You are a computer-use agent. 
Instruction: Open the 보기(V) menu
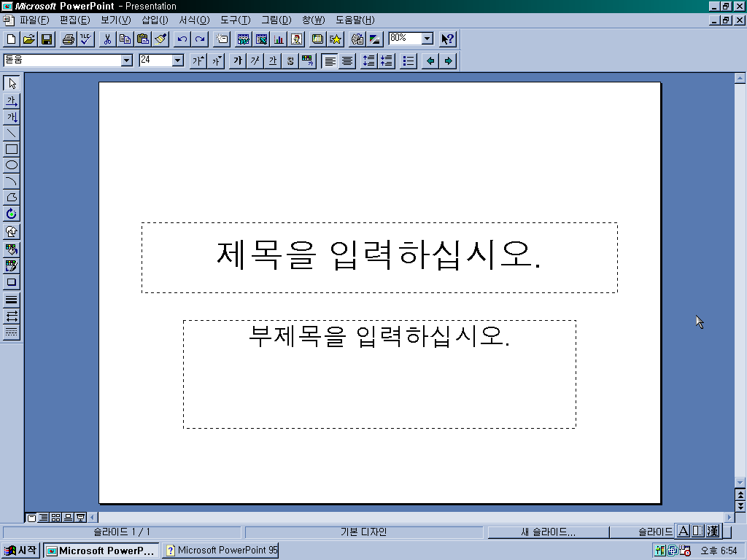click(116, 20)
